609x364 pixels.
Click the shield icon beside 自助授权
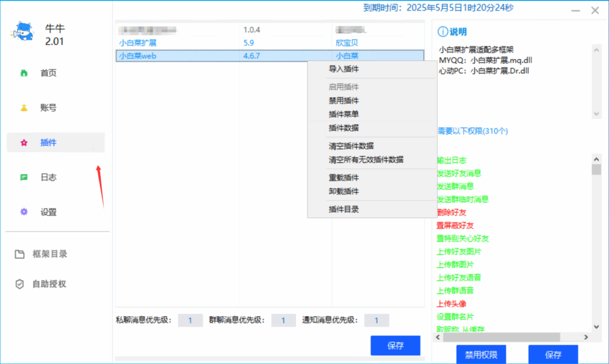[20, 284]
